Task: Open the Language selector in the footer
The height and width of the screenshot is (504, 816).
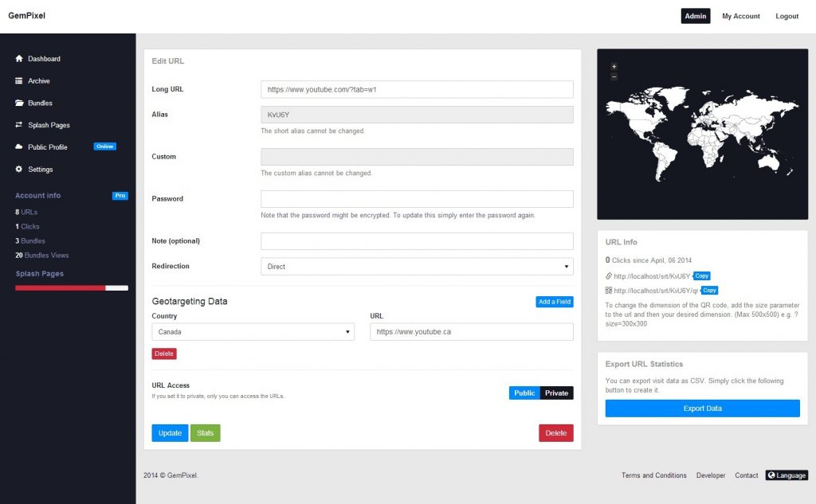Action: pos(787,475)
